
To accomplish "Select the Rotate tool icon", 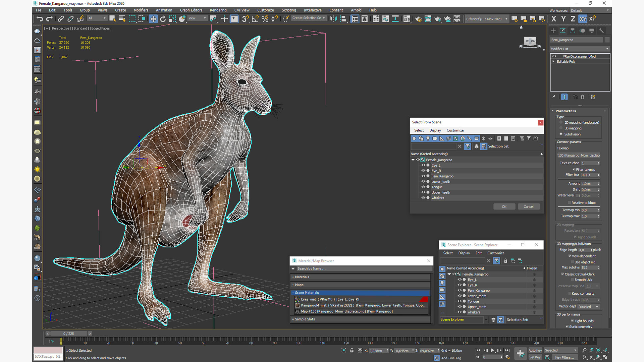I will pos(163,18).
